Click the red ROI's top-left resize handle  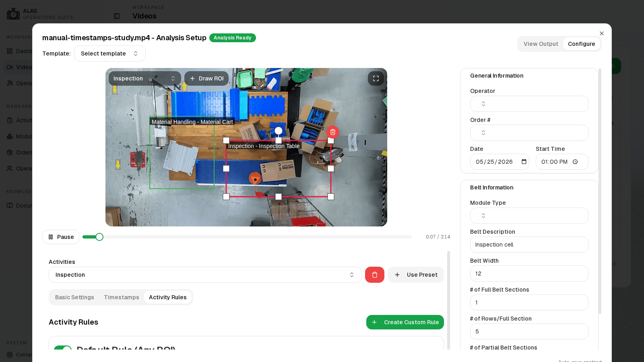[226, 140]
